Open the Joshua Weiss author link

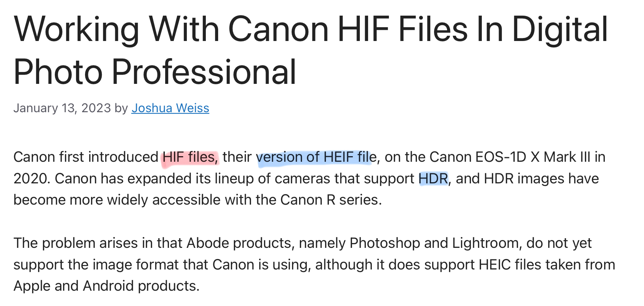pyautogui.click(x=170, y=108)
